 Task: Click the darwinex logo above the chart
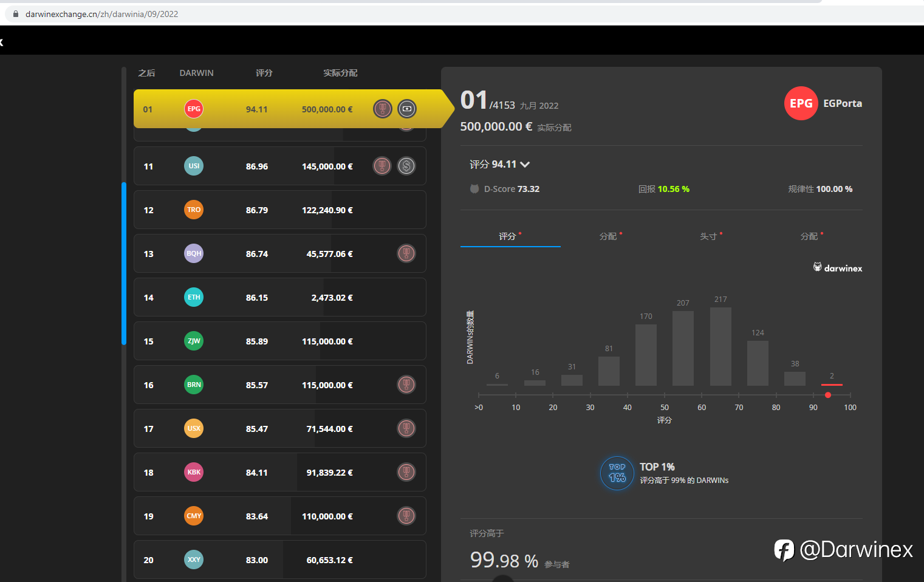(838, 268)
